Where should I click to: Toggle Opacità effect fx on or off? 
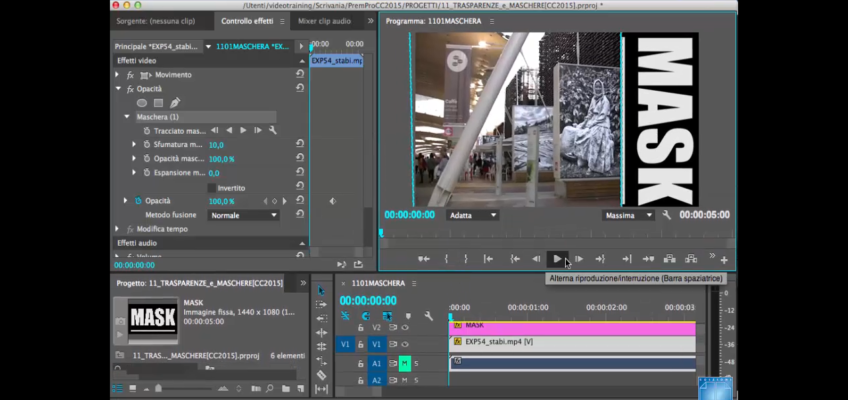130,89
